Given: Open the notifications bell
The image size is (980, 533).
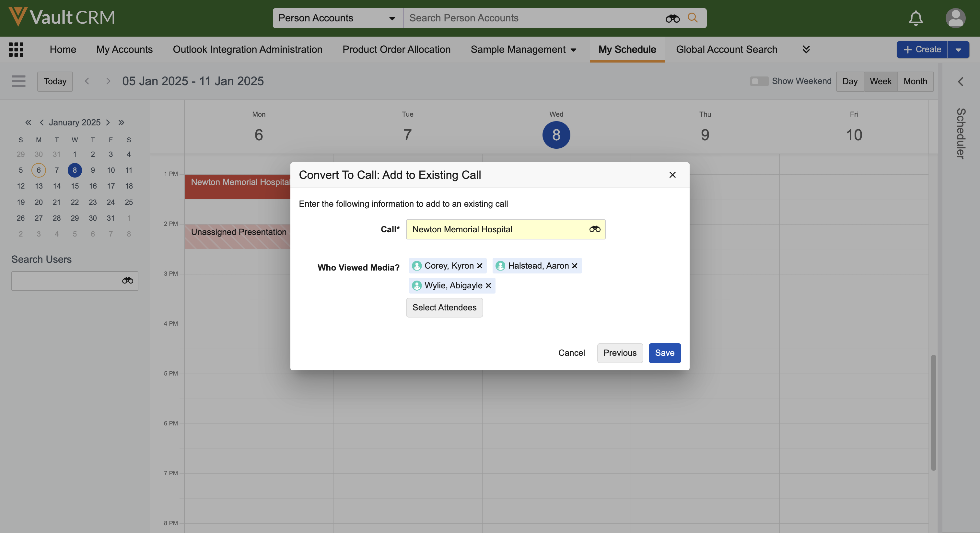Looking at the screenshot, I should [x=916, y=18].
